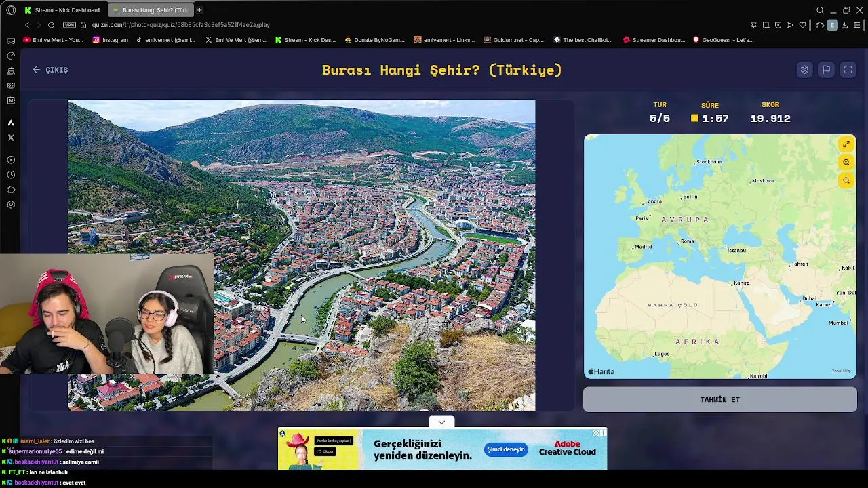Open Emi Ve Mert X bookmark

coord(237,40)
